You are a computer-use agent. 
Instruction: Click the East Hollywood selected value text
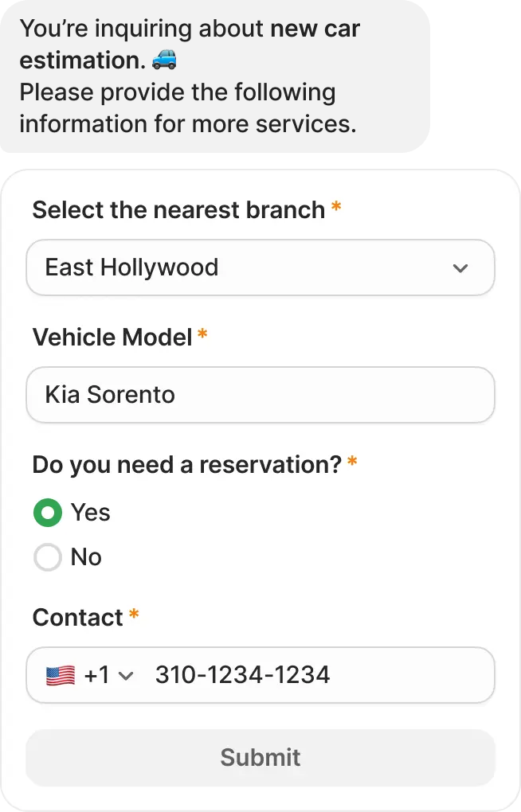click(x=131, y=267)
